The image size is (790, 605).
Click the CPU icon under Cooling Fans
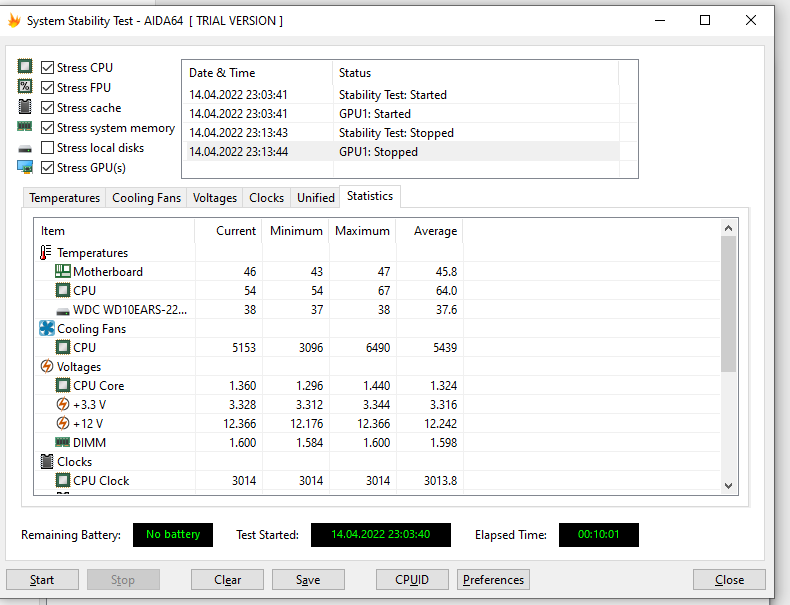click(62, 348)
